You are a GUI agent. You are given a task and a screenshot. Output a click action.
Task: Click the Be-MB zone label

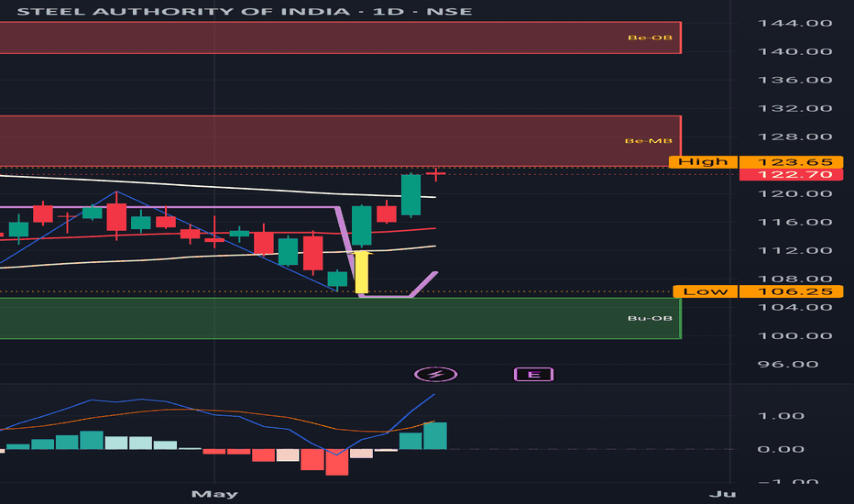(x=648, y=141)
